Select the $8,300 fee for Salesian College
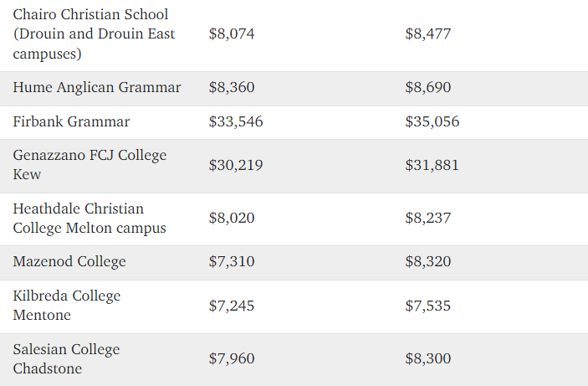 (427, 359)
